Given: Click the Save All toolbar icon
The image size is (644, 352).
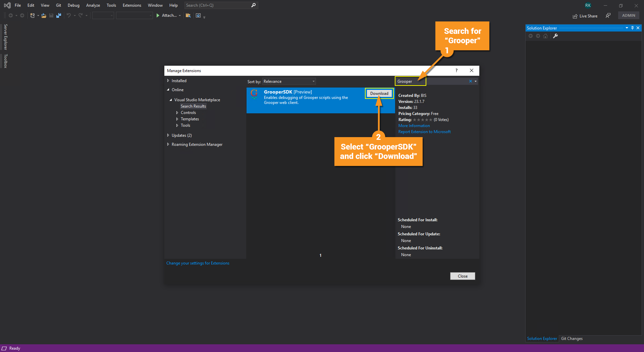Looking at the screenshot, I should [x=59, y=15].
